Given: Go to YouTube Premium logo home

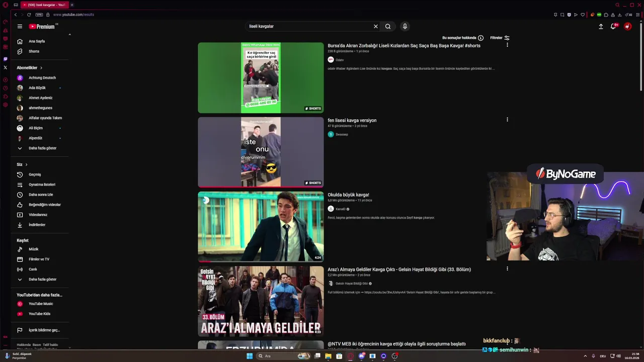Looking at the screenshot, I should tap(42, 26).
